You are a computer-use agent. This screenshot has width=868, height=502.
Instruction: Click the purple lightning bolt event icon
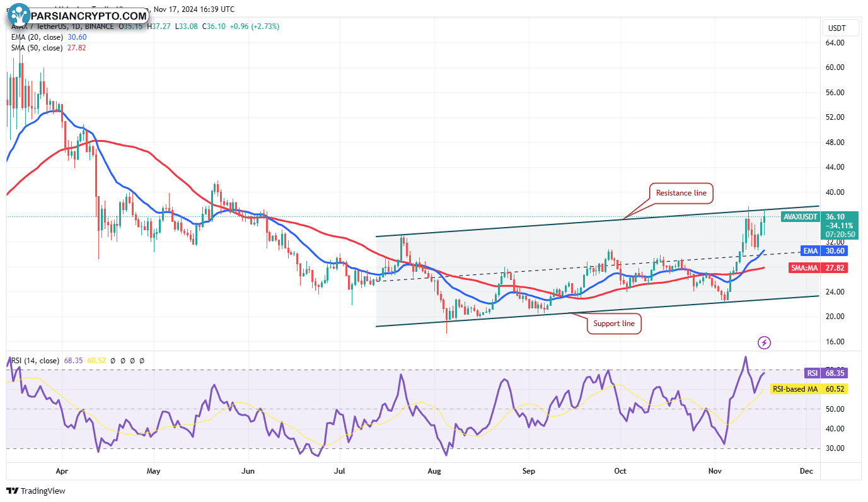(x=765, y=342)
